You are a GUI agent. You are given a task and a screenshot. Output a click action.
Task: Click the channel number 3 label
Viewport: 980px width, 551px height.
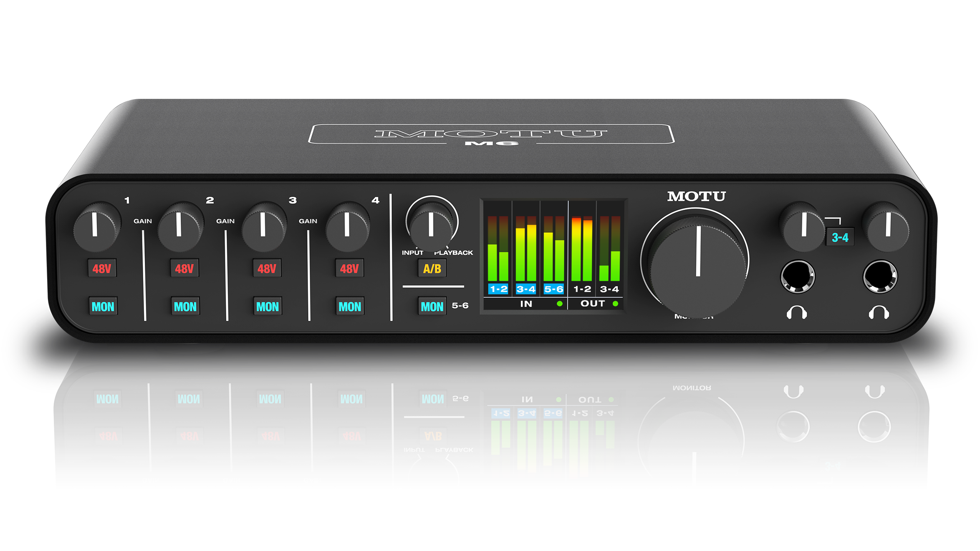(x=293, y=200)
